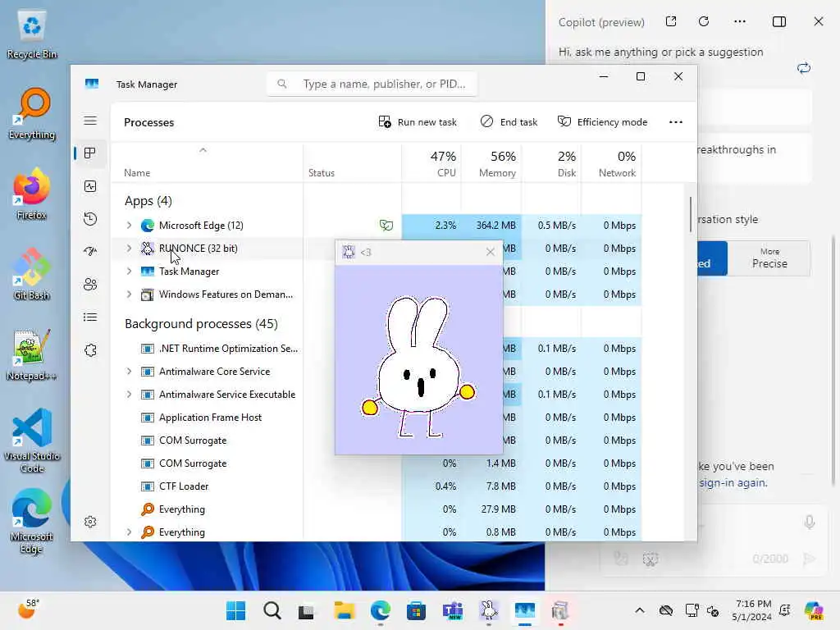
Task: Open Recycle Bin desktop icon
Action: pos(32,33)
